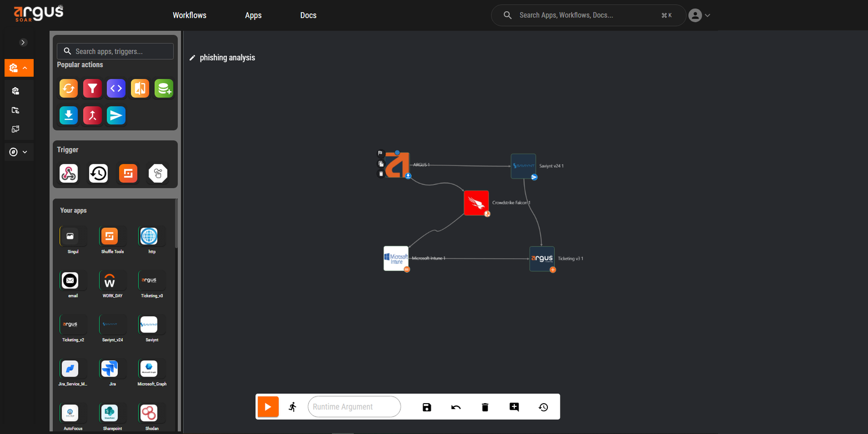Viewport: 868px width, 434px height.
Task: Select the Schedule trigger icon
Action: (98, 174)
